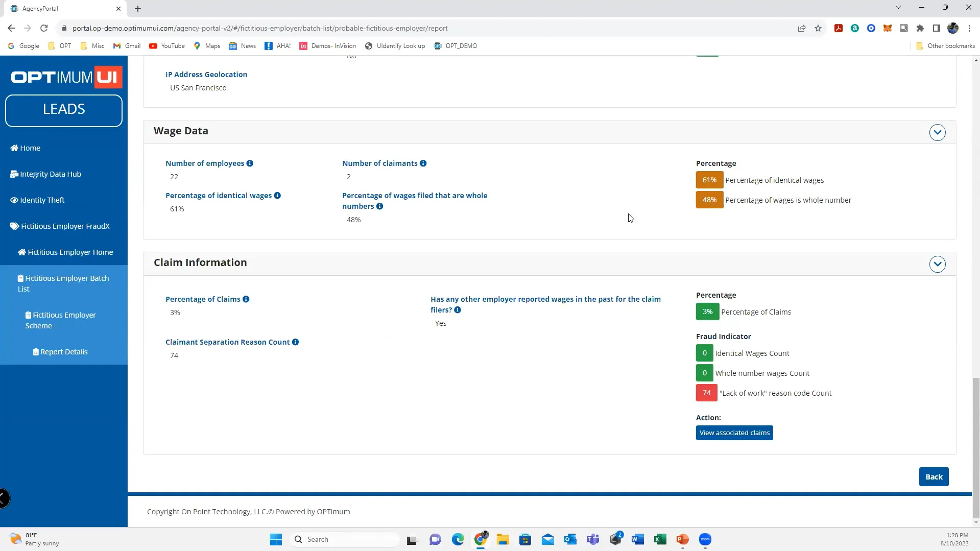The width and height of the screenshot is (980, 551).
Task: Open Word from the taskbar
Action: pyautogui.click(x=637, y=539)
